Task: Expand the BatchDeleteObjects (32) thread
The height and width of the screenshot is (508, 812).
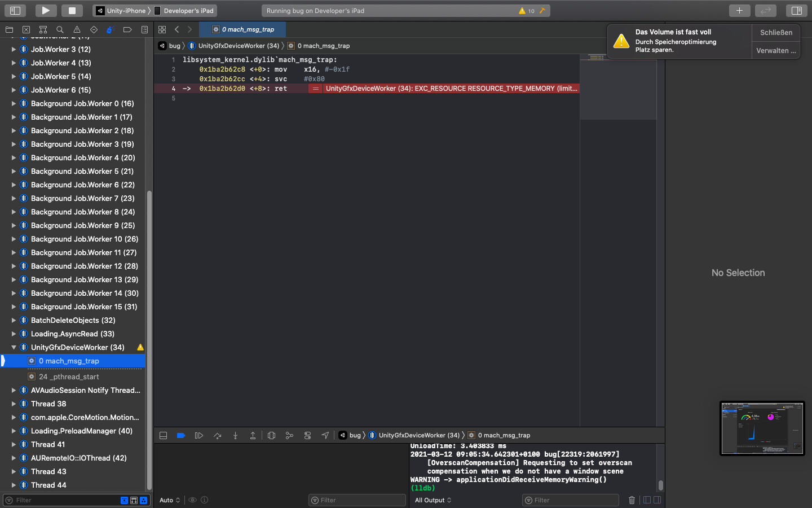Action: [x=14, y=320]
